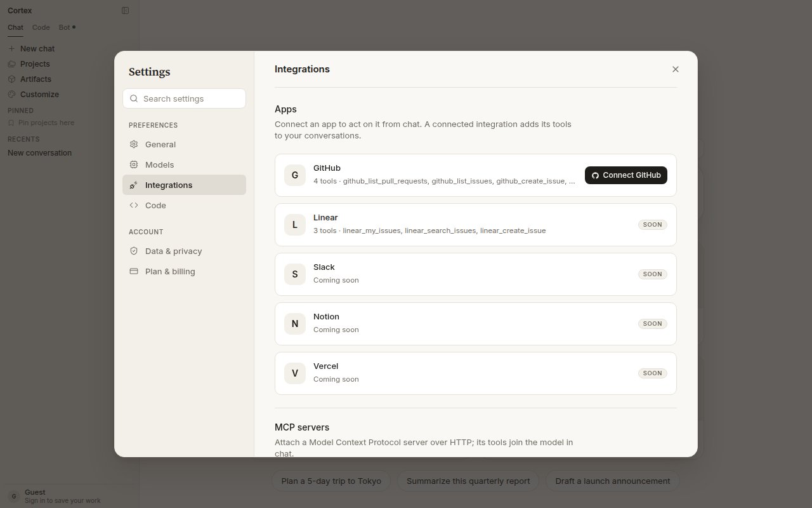Viewport: 812px width, 508px height.
Task: Click the Customize palette icon
Action: 11,95
